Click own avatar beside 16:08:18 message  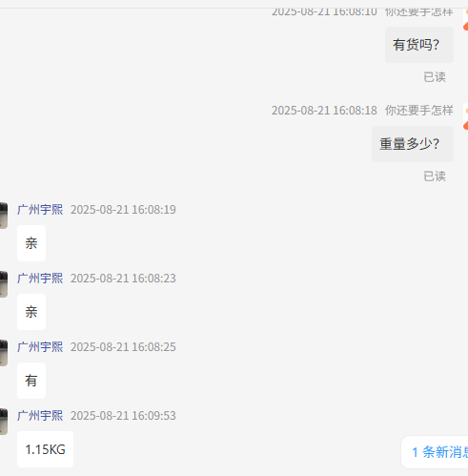tap(465, 116)
